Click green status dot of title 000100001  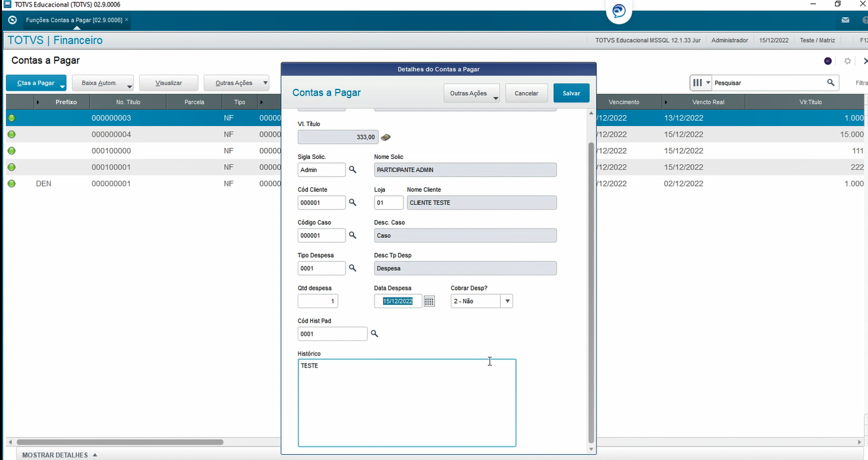[x=11, y=167]
